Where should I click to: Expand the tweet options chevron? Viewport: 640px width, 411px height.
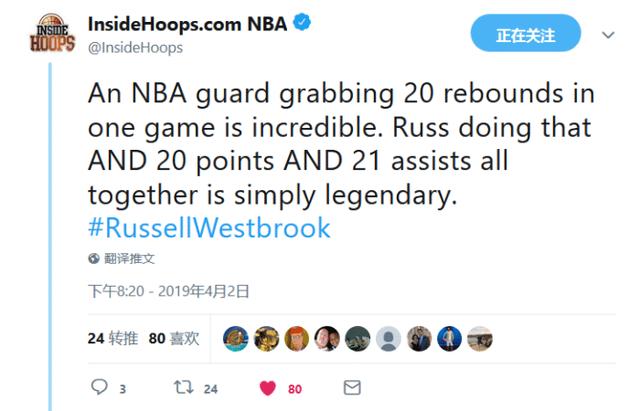608,35
